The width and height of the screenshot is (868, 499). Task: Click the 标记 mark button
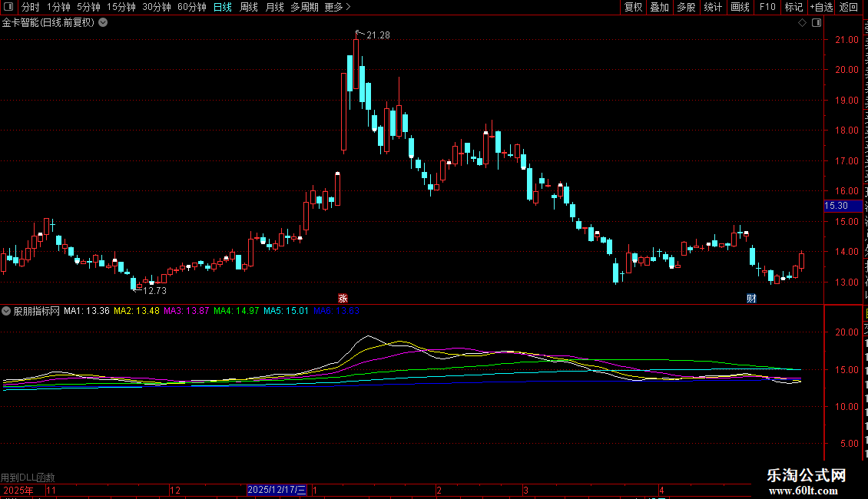(793, 7)
